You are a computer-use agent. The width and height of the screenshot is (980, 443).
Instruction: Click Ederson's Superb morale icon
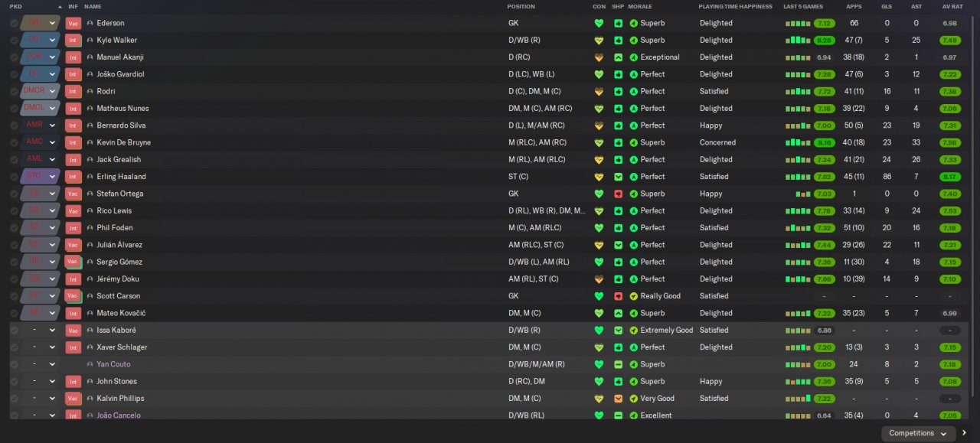coord(633,23)
